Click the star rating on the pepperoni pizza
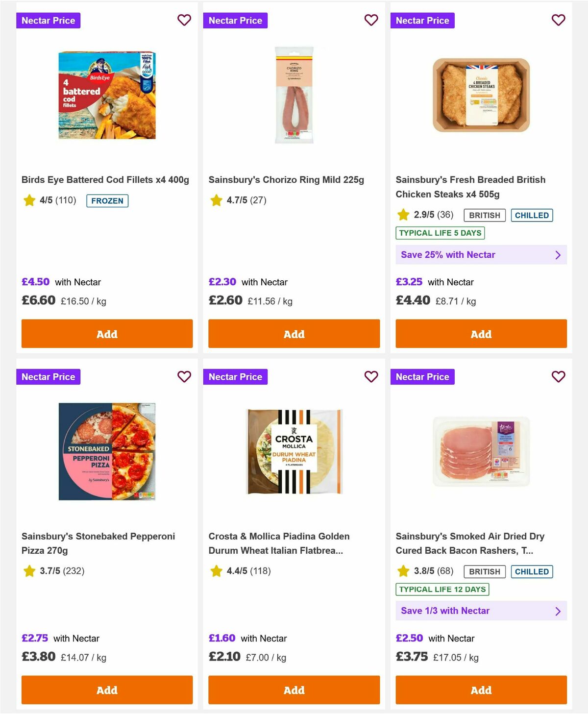 (x=29, y=571)
